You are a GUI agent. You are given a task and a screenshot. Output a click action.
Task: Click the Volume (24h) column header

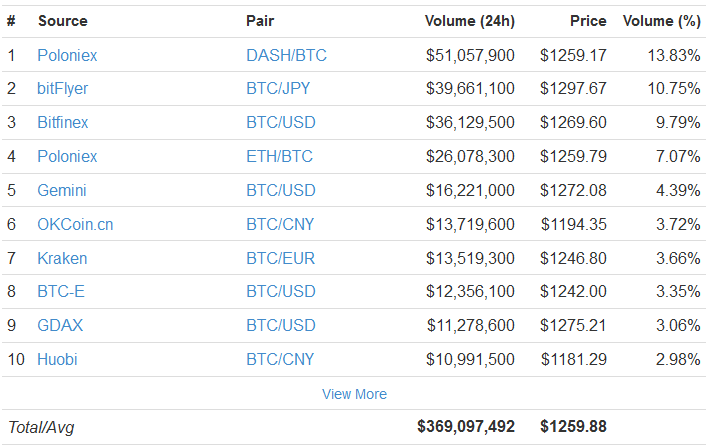click(470, 20)
